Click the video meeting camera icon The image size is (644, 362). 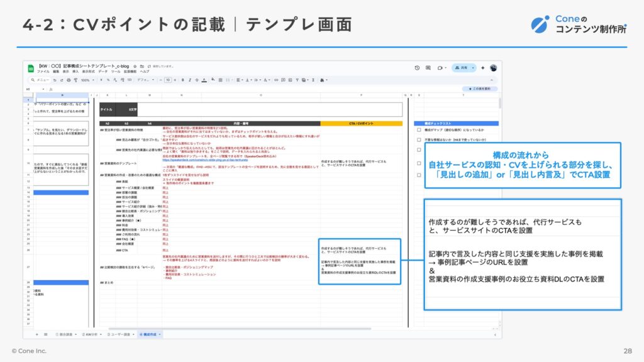tap(440, 68)
